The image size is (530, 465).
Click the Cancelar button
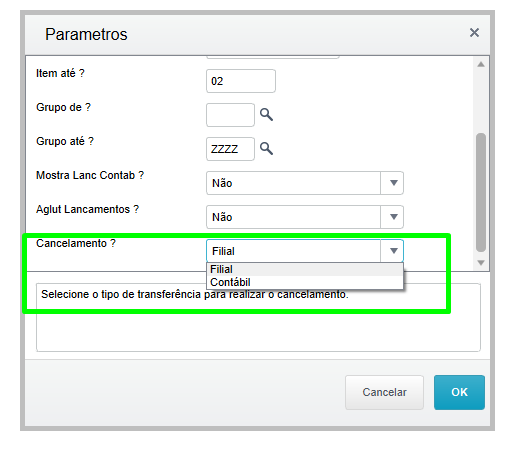(384, 392)
